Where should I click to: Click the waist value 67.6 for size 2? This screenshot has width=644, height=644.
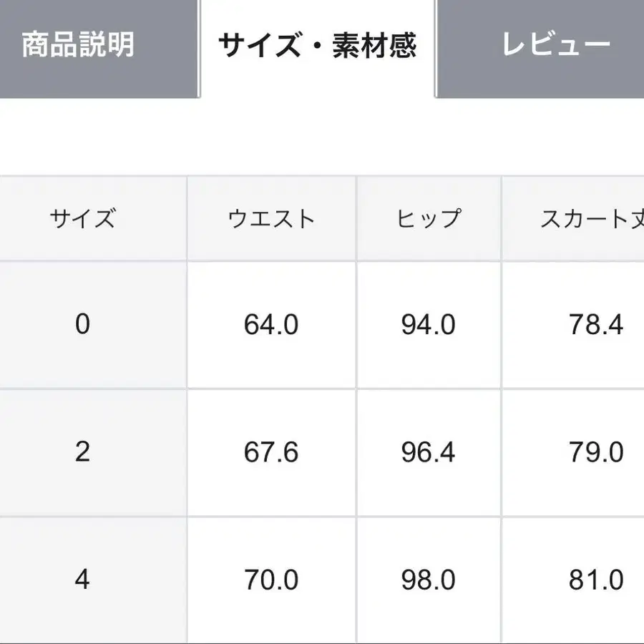coord(270,452)
